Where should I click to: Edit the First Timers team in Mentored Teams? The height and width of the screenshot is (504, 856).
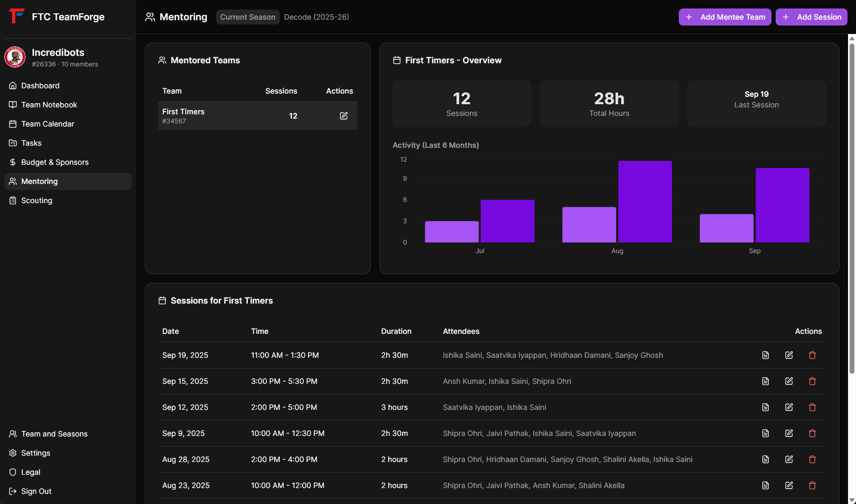(x=344, y=115)
